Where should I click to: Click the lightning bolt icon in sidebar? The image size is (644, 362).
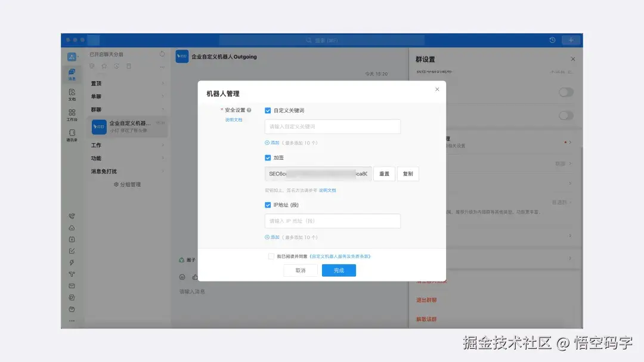72,262
